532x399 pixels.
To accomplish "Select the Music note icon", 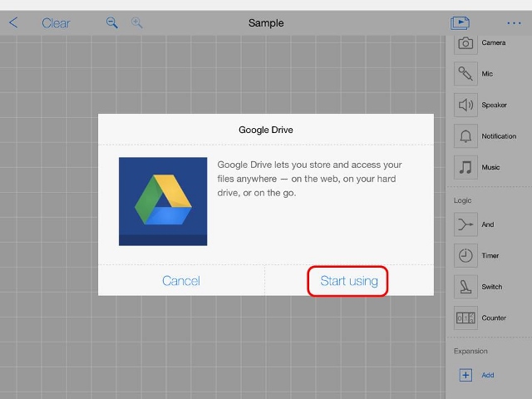I will (x=465, y=167).
